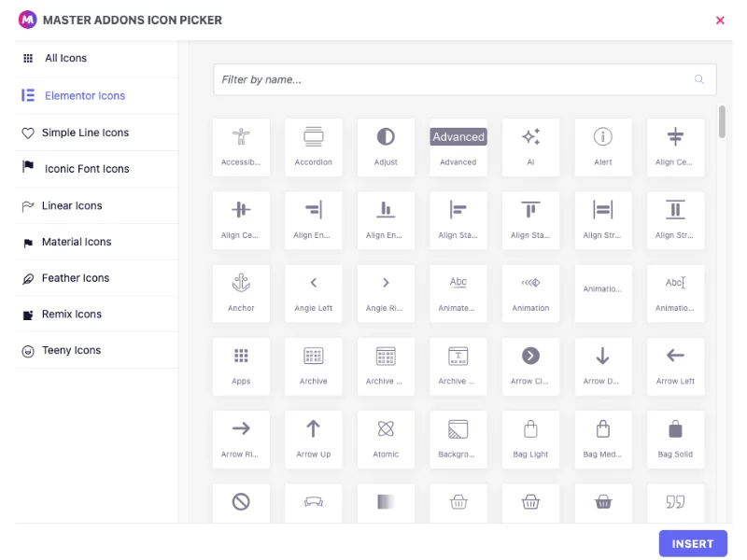The width and height of the screenshot is (747, 560).
Task: Close the icon picker dialog
Action: [720, 20]
